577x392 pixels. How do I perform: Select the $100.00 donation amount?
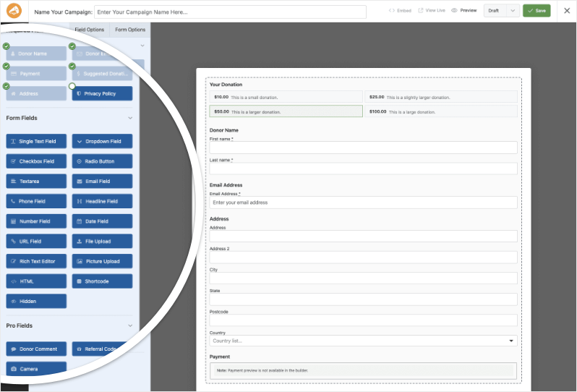click(441, 111)
